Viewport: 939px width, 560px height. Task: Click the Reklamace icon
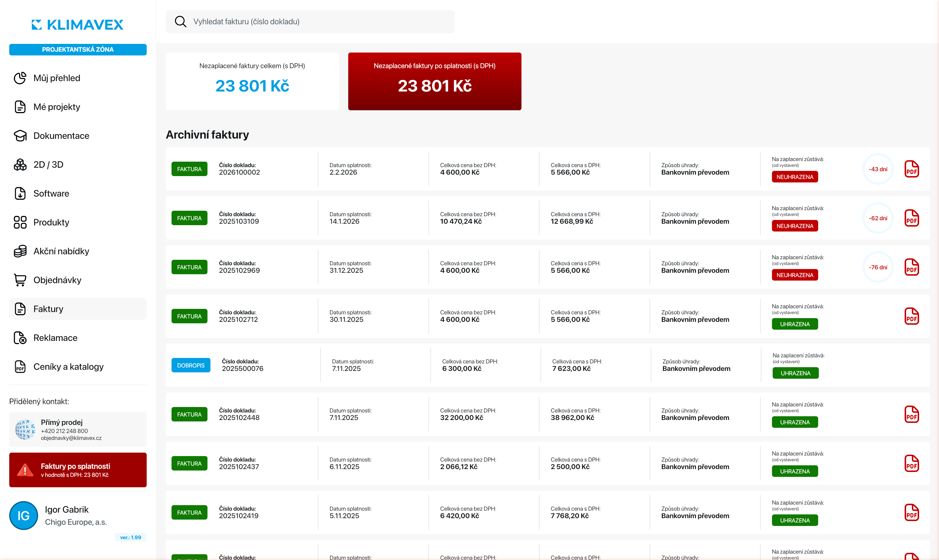[20, 338]
